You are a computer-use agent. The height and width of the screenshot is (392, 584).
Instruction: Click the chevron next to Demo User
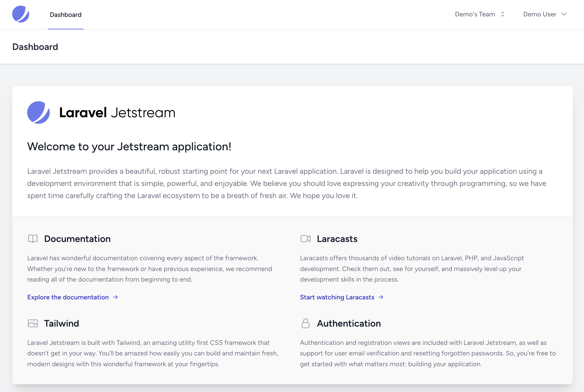pyautogui.click(x=564, y=14)
